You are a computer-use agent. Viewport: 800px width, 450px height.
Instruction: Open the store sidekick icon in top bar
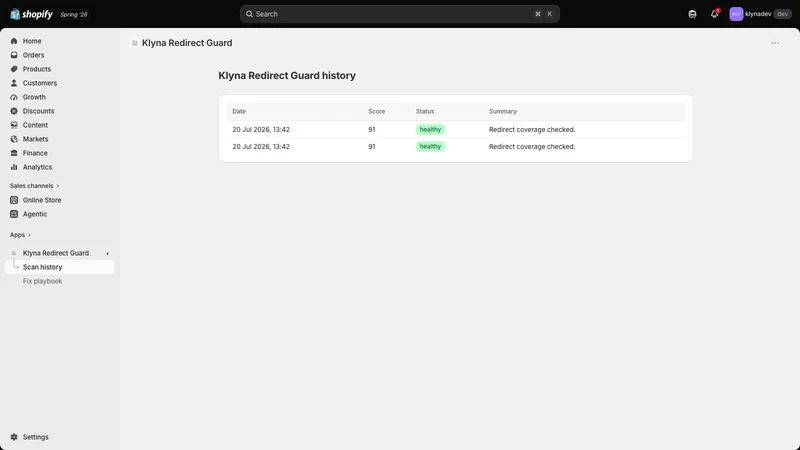692,14
